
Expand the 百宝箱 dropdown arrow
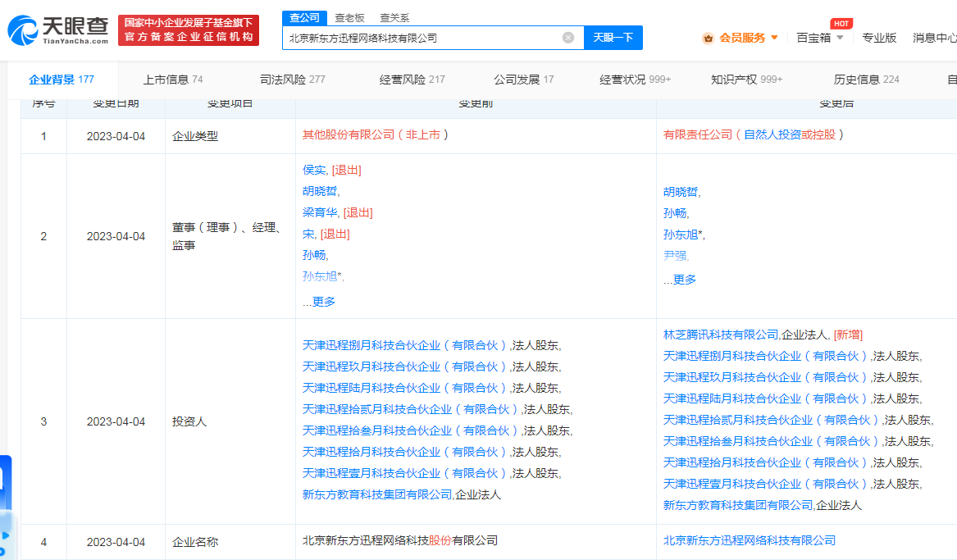click(x=840, y=38)
